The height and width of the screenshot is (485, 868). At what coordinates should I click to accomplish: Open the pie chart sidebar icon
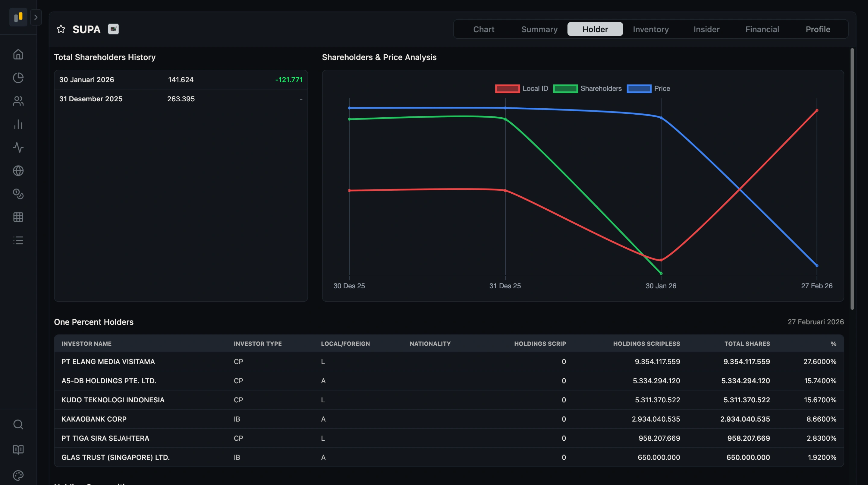tap(18, 78)
